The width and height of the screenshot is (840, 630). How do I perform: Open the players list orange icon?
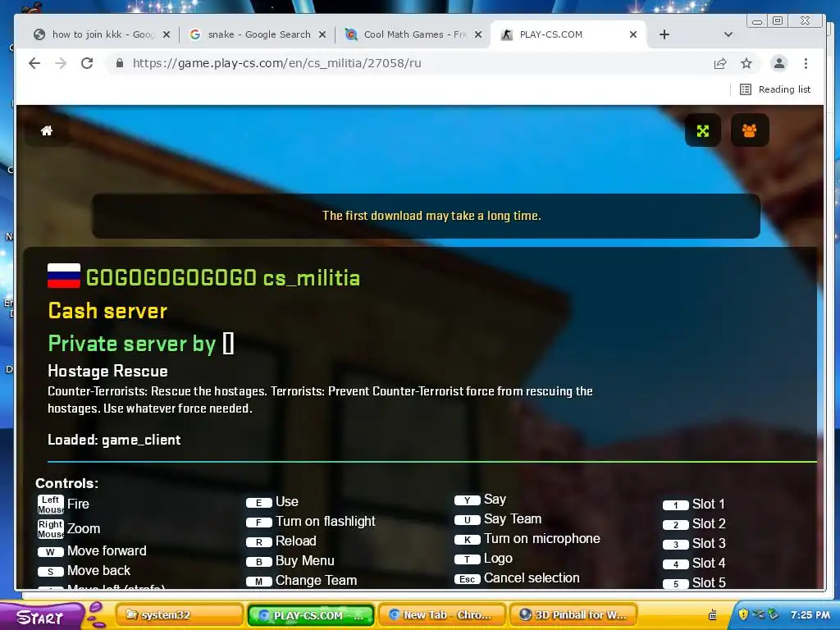(x=750, y=130)
